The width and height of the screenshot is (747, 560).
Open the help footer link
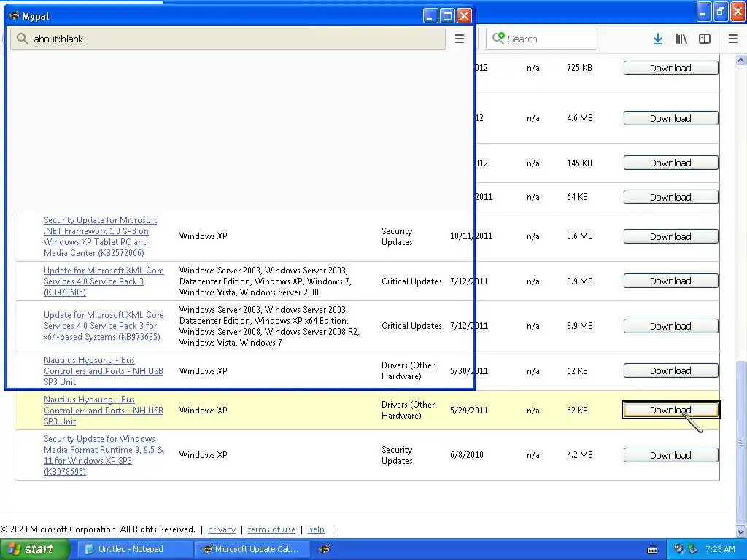click(316, 529)
